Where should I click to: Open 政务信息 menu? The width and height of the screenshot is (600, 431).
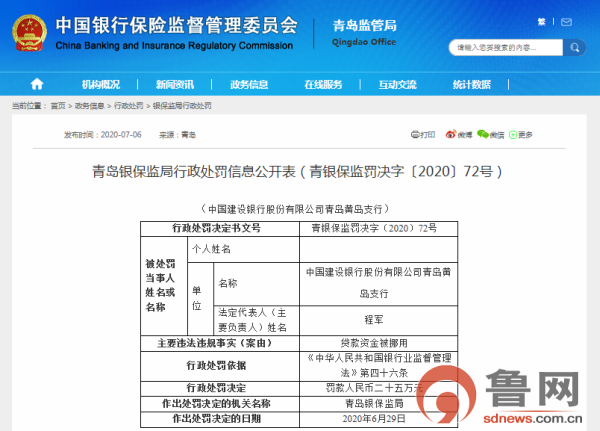[249, 84]
